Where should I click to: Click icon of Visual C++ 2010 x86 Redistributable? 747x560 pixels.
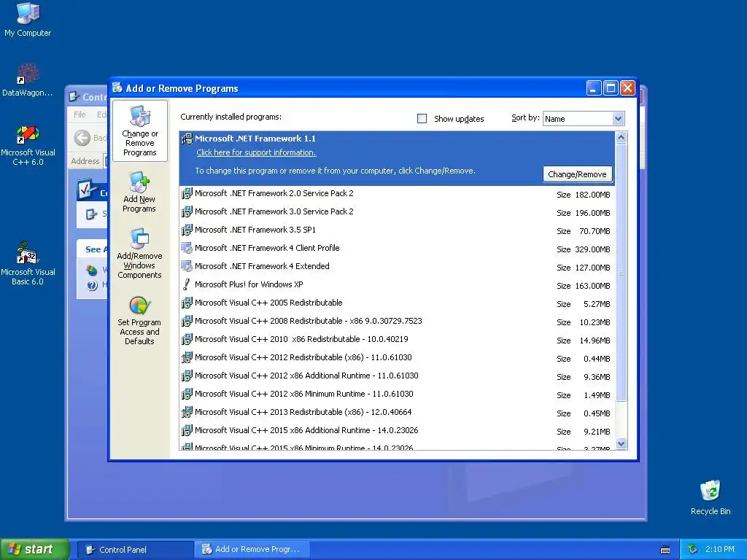point(187,339)
